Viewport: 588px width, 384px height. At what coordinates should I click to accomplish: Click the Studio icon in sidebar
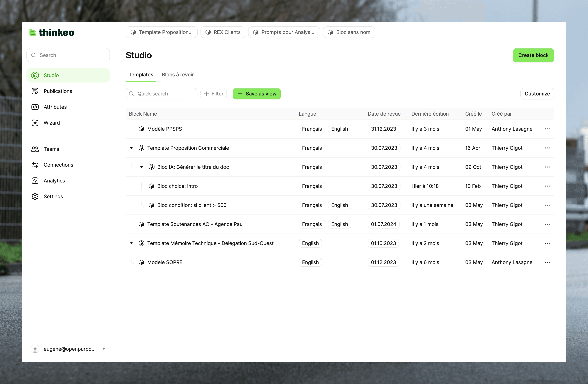click(x=35, y=75)
